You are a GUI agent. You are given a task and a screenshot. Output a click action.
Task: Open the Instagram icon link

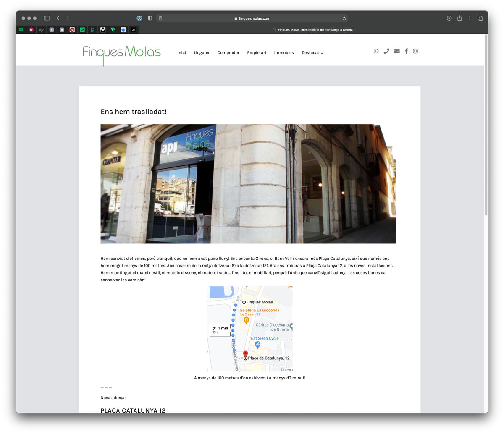pyautogui.click(x=415, y=51)
